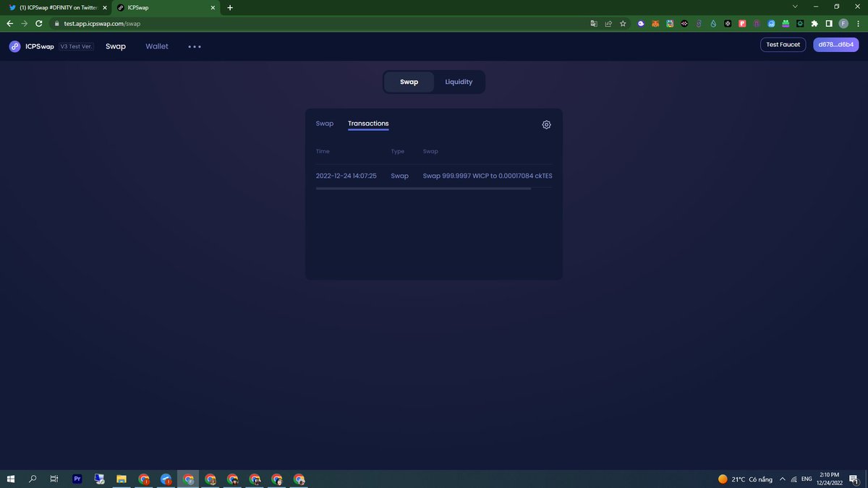Click the browser back arrow
Image resolution: width=868 pixels, height=488 pixels.
click(x=10, y=23)
